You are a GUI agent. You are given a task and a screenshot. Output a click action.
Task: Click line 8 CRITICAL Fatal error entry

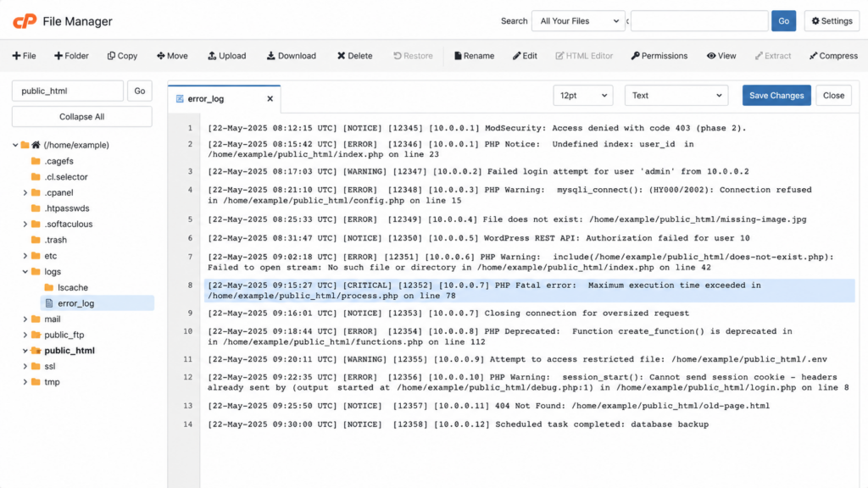(529, 291)
